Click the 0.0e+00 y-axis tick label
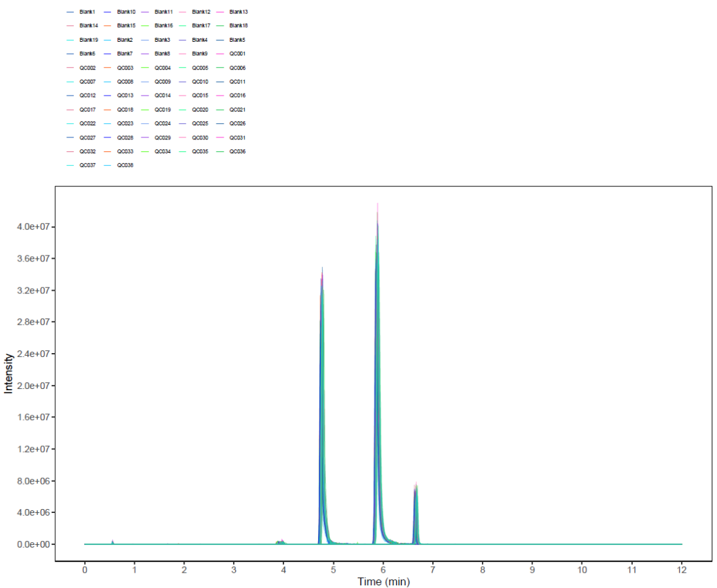This screenshot has width=717, height=588. click(x=31, y=544)
